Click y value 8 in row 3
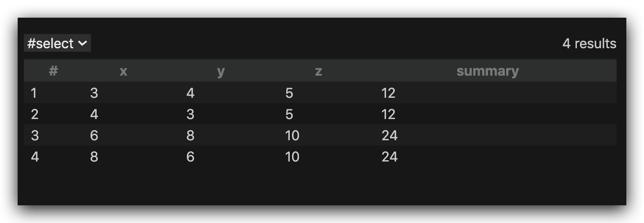The image size is (644, 223). 190,135
